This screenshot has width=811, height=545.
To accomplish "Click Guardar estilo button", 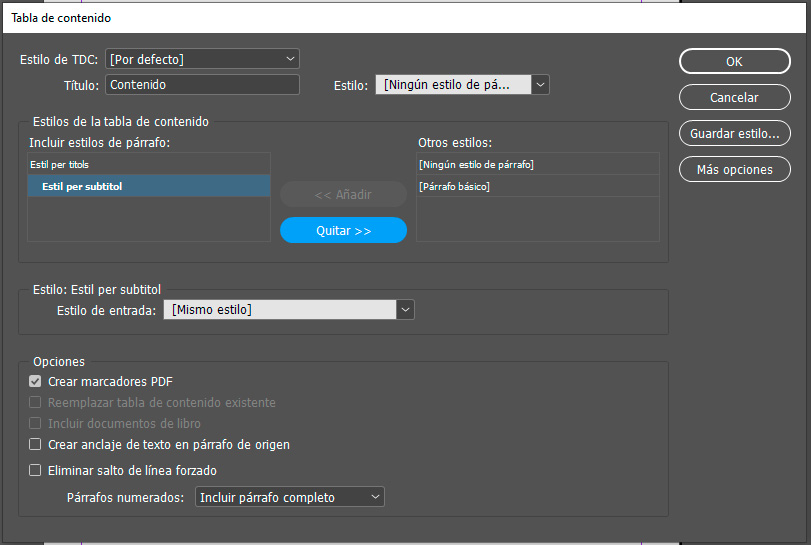I will [x=734, y=133].
